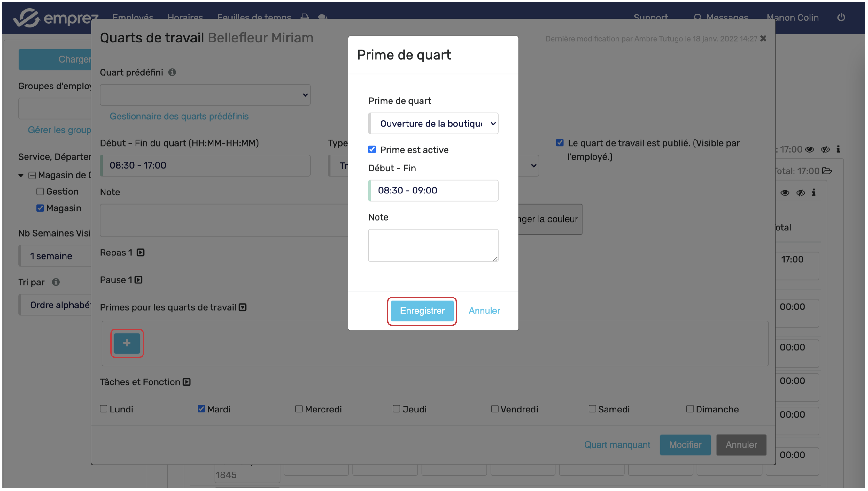Click the Enregistrer button
868x491 pixels.
[422, 311]
